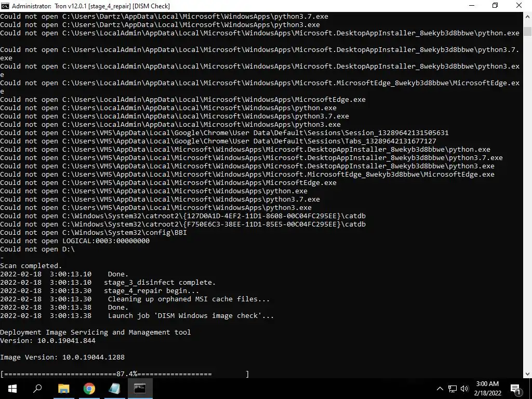Image resolution: width=532 pixels, height=399 pixels.
Task: Click 'Deployment Image Servicing and Management tool' text
Action: [x=96, y=332]
